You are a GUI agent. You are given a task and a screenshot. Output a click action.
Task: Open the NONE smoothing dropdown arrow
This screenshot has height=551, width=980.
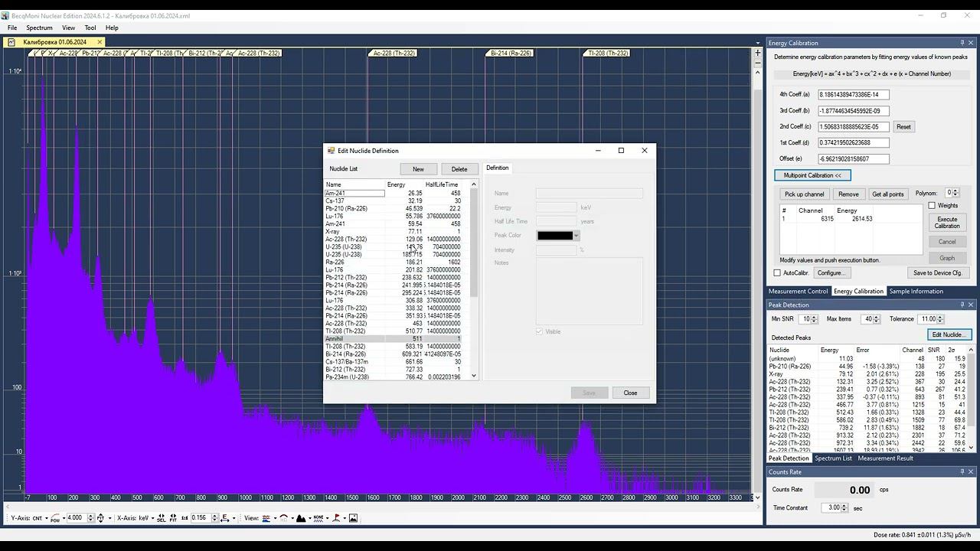327,518
